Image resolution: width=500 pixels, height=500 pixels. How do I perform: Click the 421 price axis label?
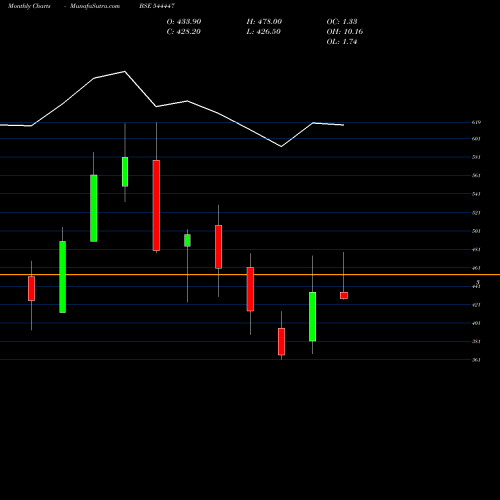pos(476,305)
